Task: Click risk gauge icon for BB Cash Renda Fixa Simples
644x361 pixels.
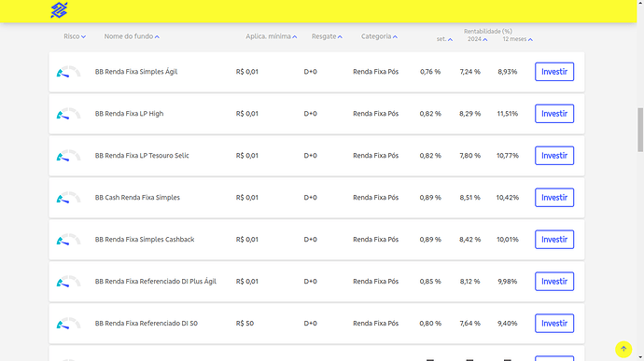Action: point(68,198)
